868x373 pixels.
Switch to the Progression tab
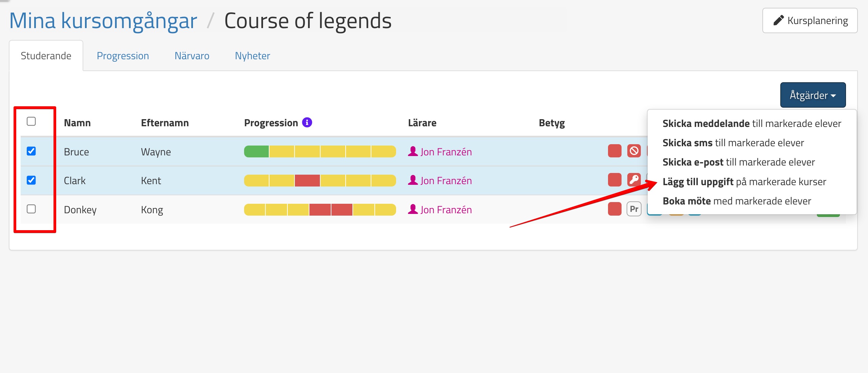123,56
